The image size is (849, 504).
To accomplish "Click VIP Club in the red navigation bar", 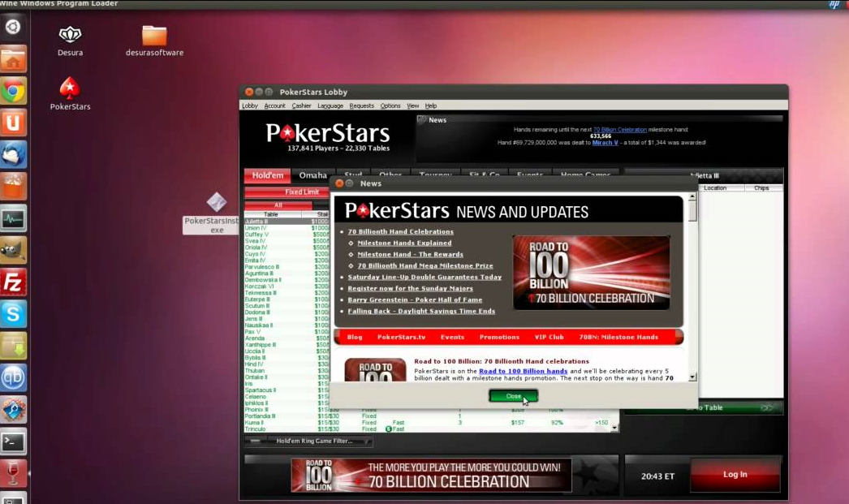I will [x=549, y=338].
